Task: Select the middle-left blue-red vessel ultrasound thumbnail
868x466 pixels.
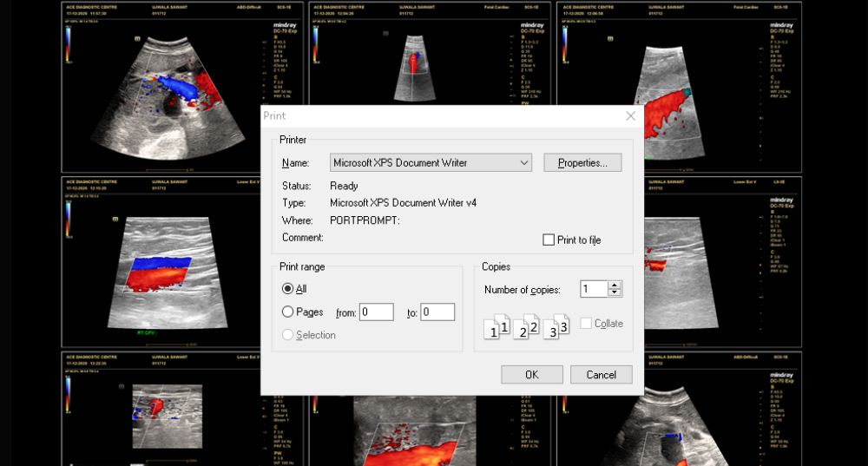Action: click(x=161, y=260)
